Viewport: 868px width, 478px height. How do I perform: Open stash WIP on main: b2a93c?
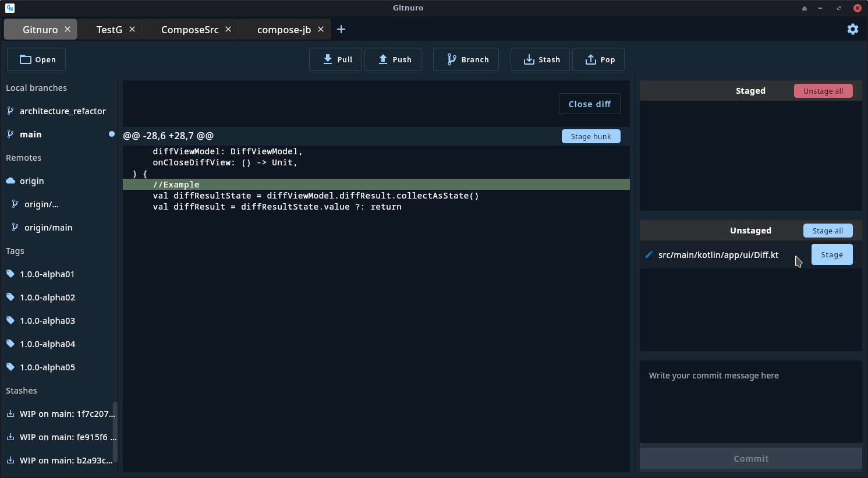click(x=59, y=461)
